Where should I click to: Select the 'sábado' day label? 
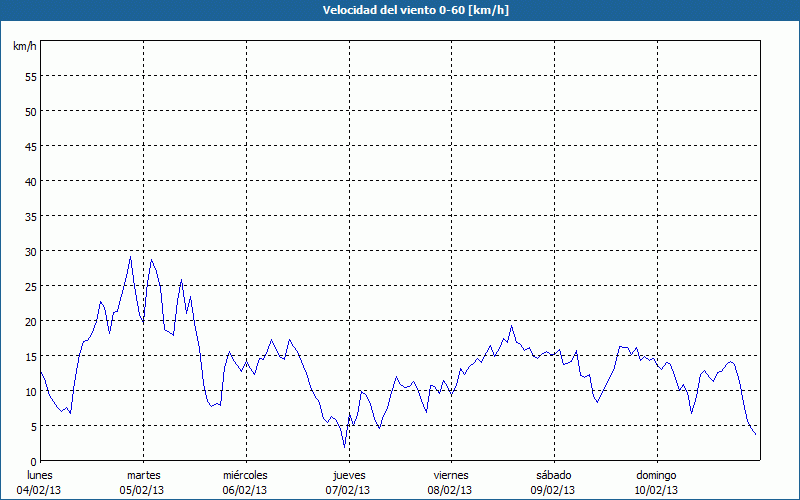point(552,475)
